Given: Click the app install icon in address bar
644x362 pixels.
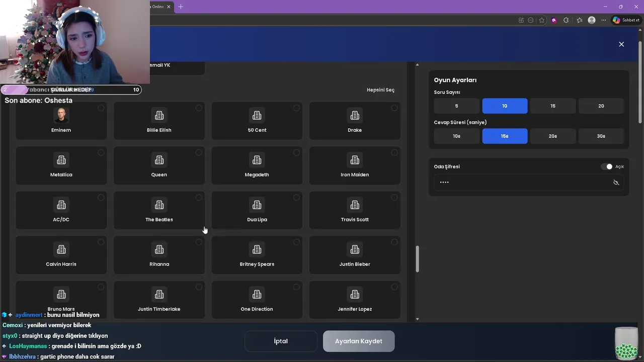Looking at the screenshot, I should [x=521, y=20].
